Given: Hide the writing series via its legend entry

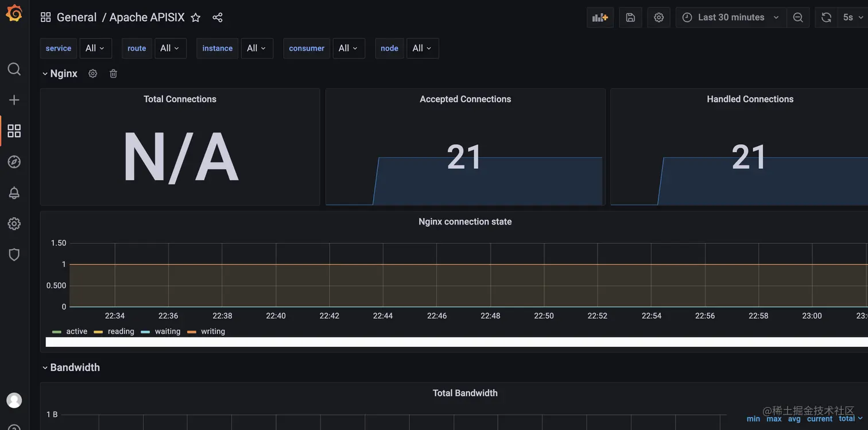Looking at the screenshot, I should pos(212,331).
